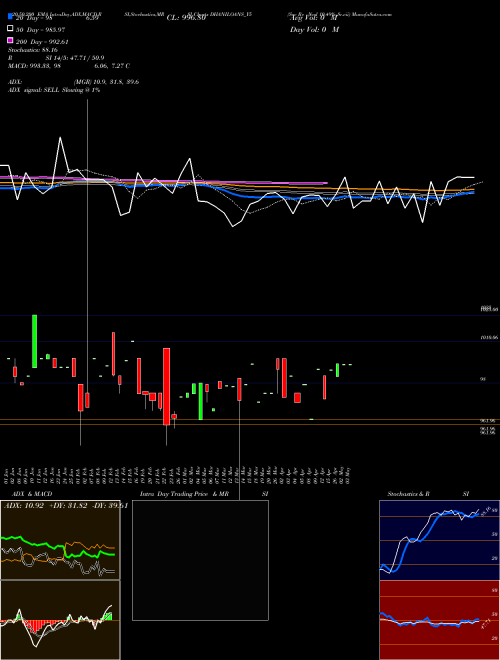Screen dimensions: 500x660
Task: Click the 50 Day = 985.97 label
Action: (x=41, y=29)
